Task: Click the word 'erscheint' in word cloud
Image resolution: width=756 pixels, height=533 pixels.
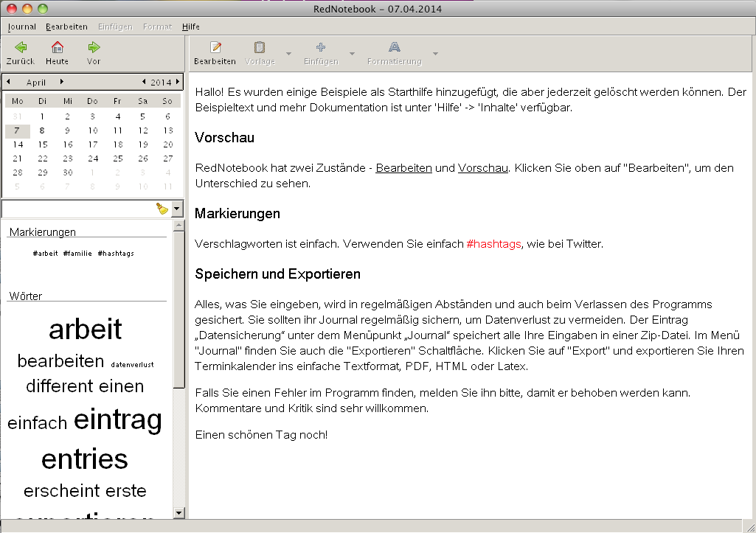Action: pos(61,490)
